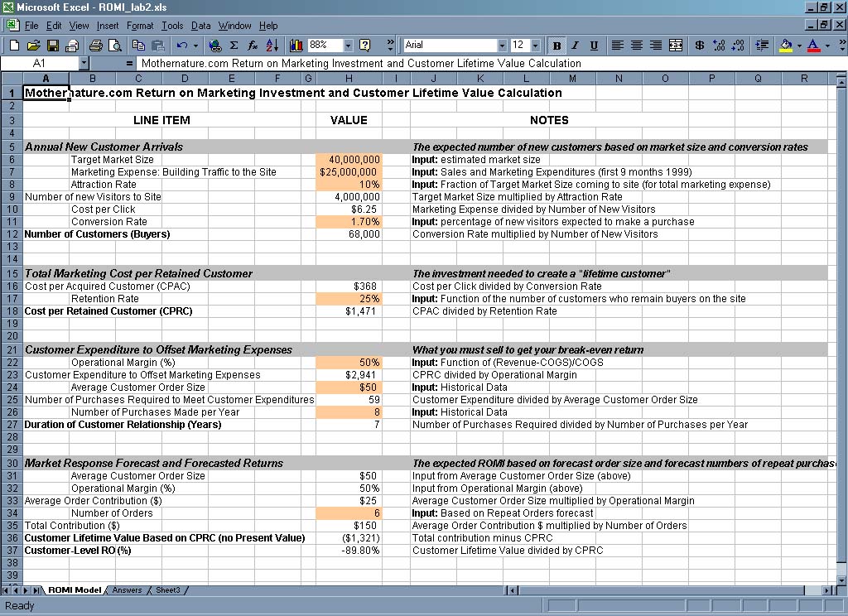The width and height of the screenshot is (848, 616).
Task: Select the Target Market Size value 40,000,000
Action: [x=349, y=160]
